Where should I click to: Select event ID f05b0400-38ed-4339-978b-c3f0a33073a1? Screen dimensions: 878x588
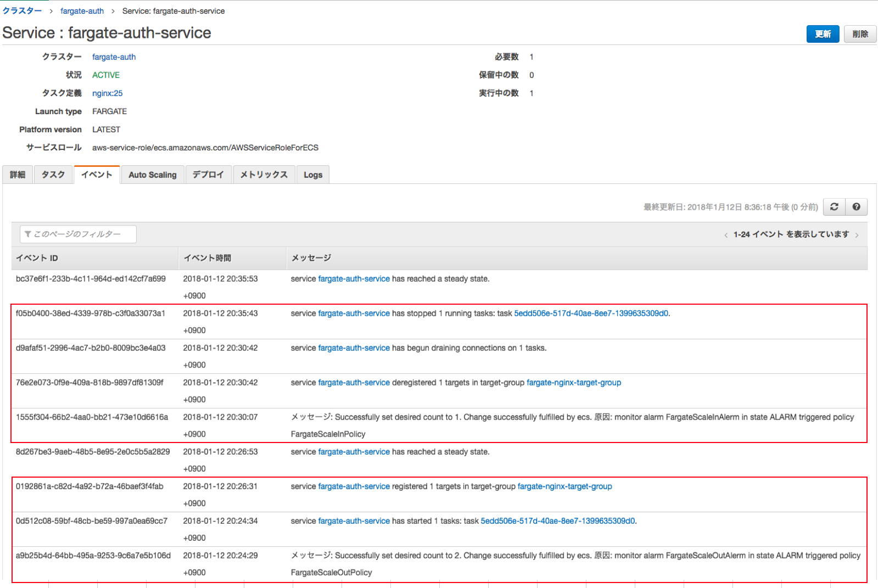click(91, 313)
